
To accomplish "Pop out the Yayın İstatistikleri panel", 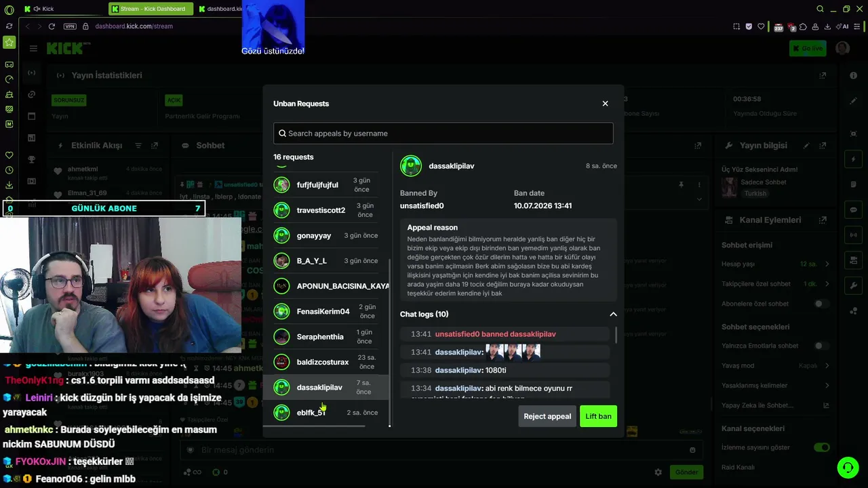I will pos(823,75).
